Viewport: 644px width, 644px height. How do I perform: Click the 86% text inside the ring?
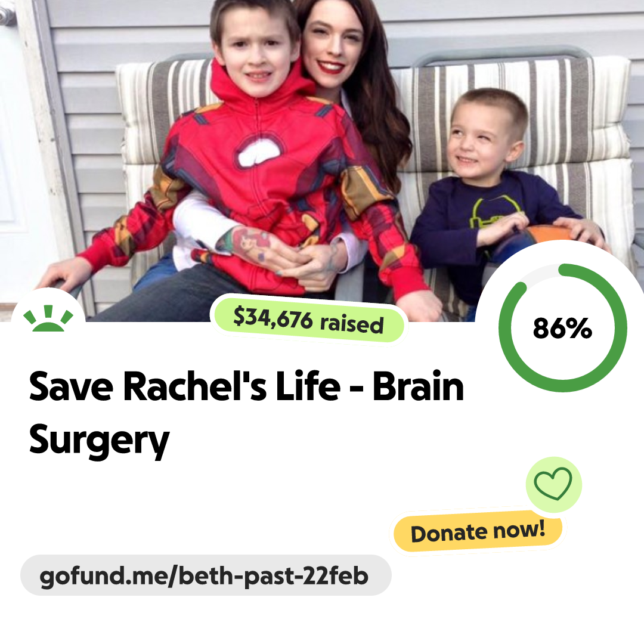coord(562,328)
